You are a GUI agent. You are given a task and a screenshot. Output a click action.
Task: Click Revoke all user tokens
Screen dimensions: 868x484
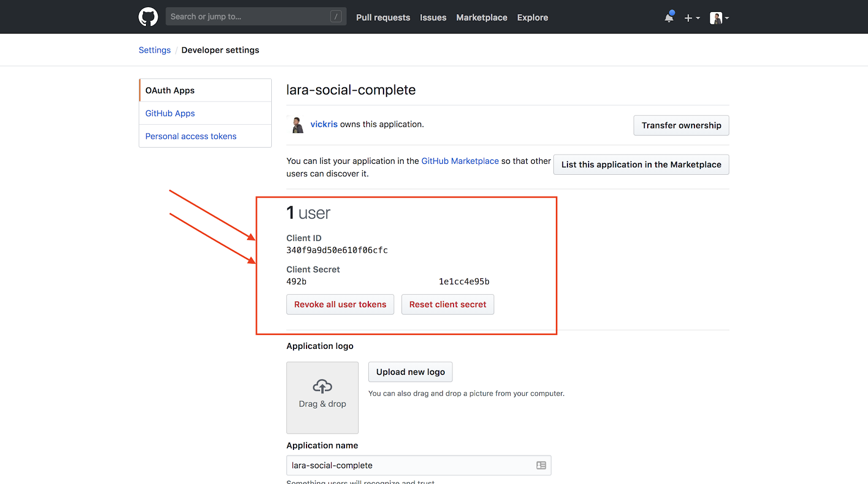(x=340, y=304)
